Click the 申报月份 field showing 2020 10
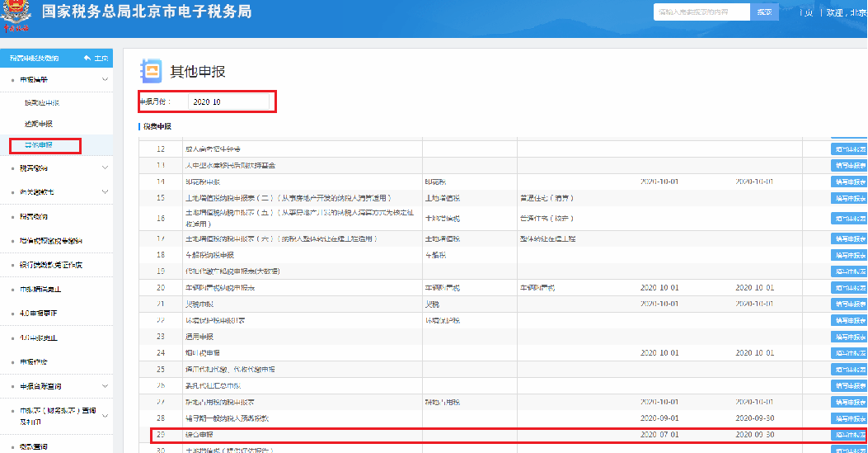This screenshot has width=868, height=453. pos(228,101)
